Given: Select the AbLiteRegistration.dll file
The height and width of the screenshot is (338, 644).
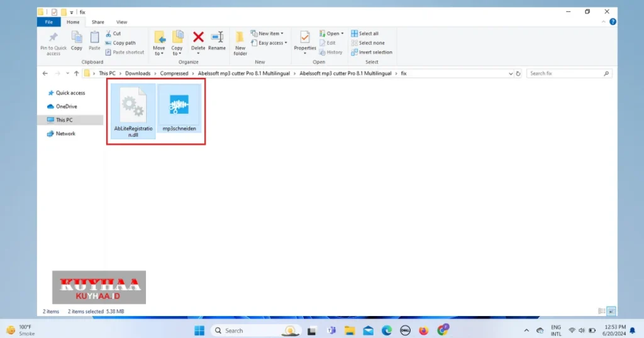Looking at the screenshot, I should click(x=133, y=111).
